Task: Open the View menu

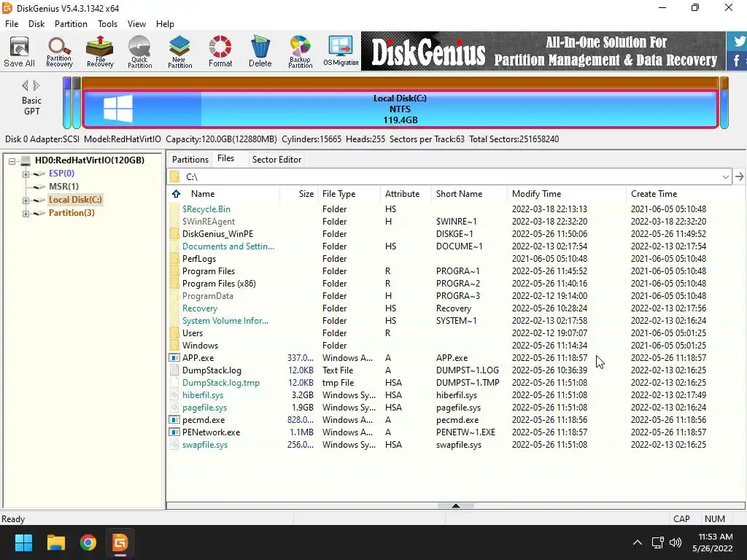Action: [136, 24]
